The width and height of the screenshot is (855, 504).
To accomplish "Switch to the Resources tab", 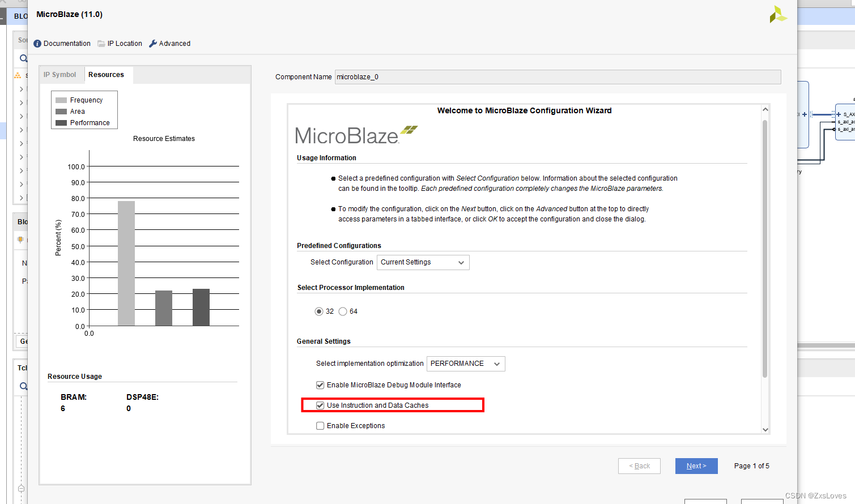I will pos(106,75).
